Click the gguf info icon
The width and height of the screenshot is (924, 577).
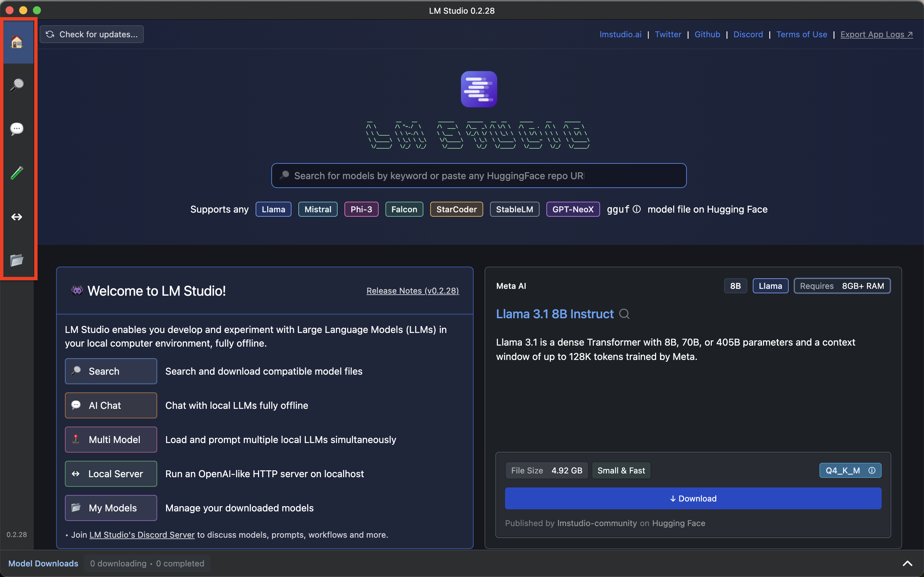[637, 209]
